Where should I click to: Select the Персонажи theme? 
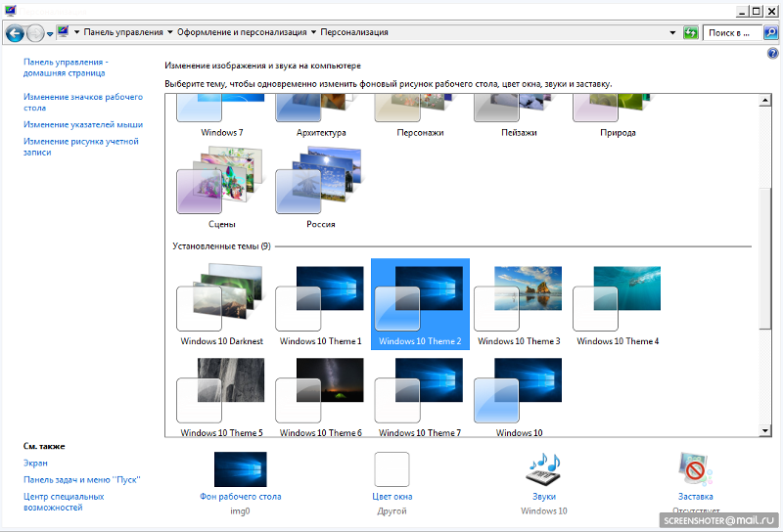(420, 115)
